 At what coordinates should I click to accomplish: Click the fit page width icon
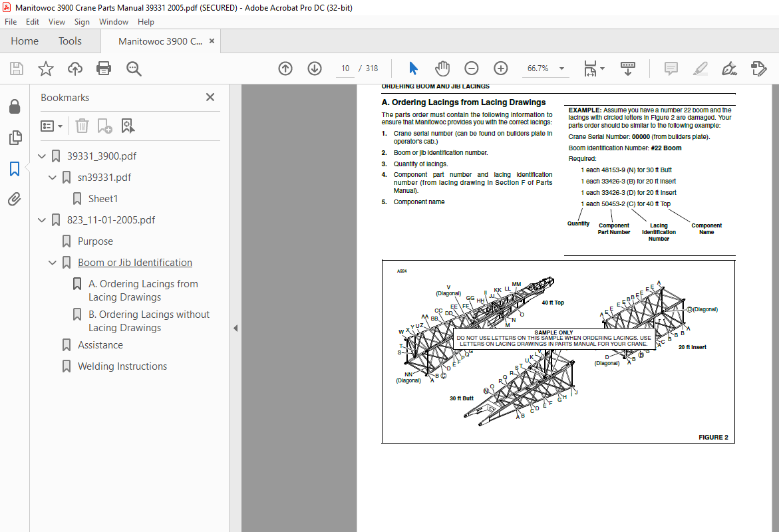[x=590, y=68]
